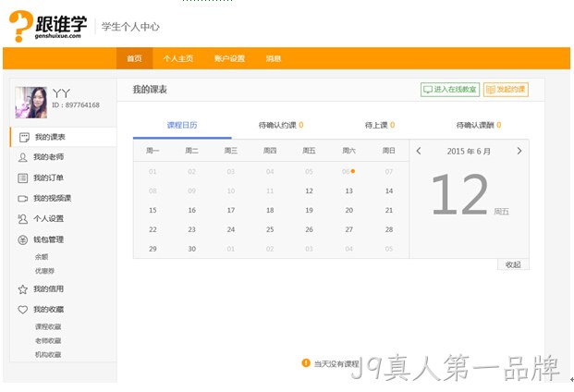The width and height of the screenshot is (574, 392).
Task: Click the 进入在线教室 button
Action: pyautogui.click(x=450, y=90)
